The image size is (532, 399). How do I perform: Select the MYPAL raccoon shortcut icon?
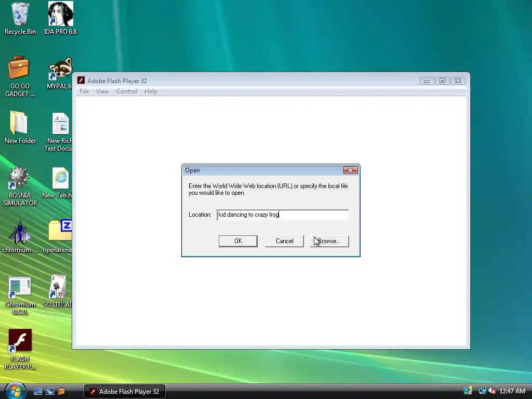(60, 69)
